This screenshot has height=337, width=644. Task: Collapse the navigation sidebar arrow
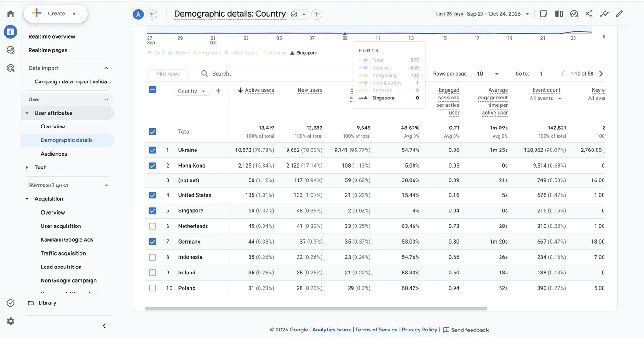tap(104, 326)
